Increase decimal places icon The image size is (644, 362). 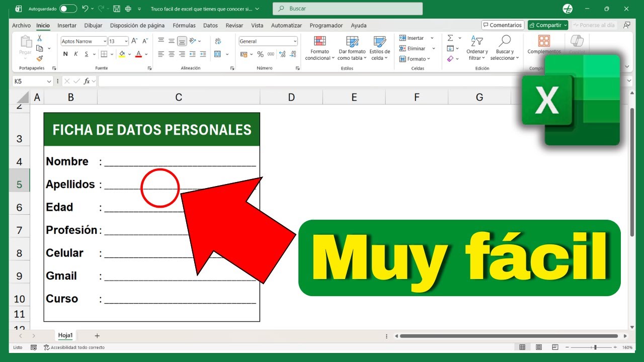click(282, 54)
